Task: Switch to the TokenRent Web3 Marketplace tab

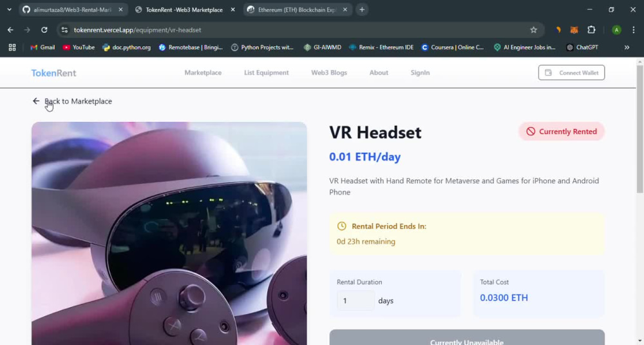Action: point(185,10)
